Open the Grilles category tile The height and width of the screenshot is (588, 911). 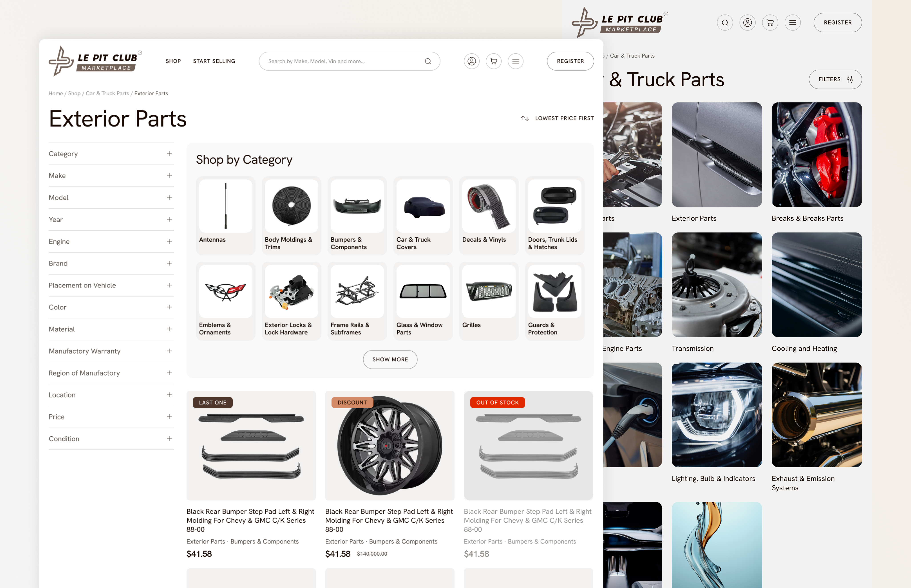[489, 301]
